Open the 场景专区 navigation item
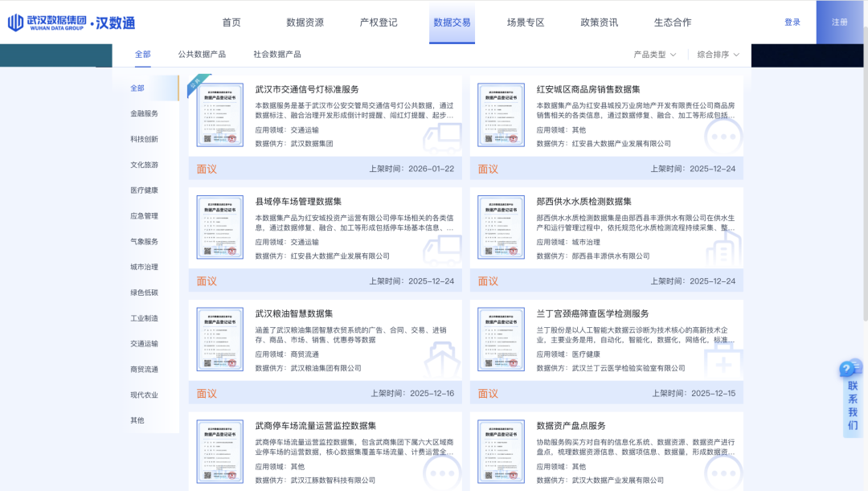The height and width of the screenshot is (491, 868). [526, 23]
